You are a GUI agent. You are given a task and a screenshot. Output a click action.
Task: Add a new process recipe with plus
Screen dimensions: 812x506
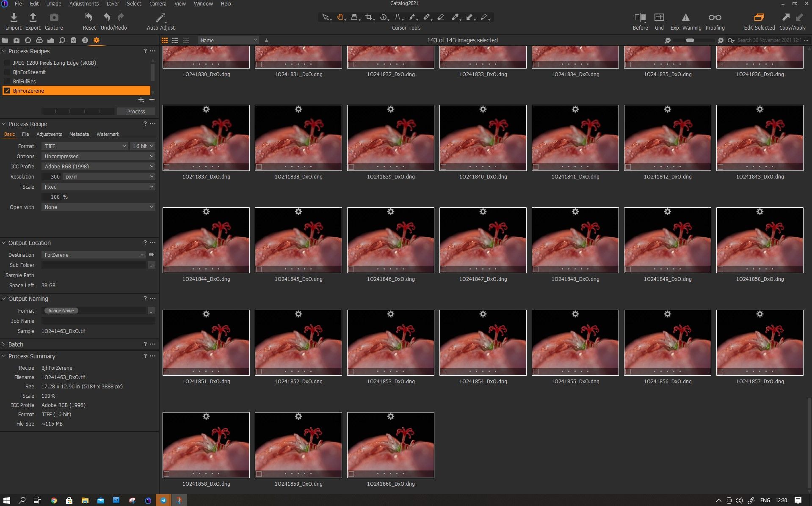pyautogui.click(x=141, y=100)
